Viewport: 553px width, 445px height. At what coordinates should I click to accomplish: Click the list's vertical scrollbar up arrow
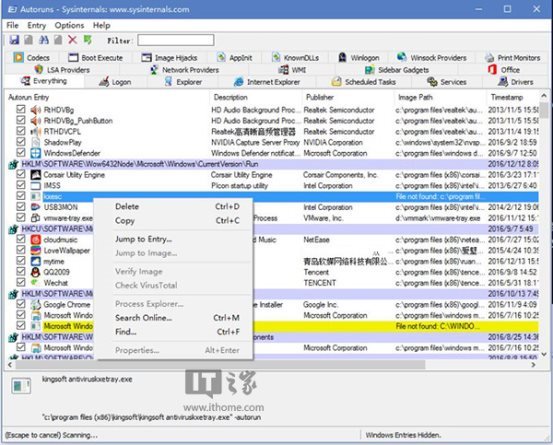pos(544,96)
